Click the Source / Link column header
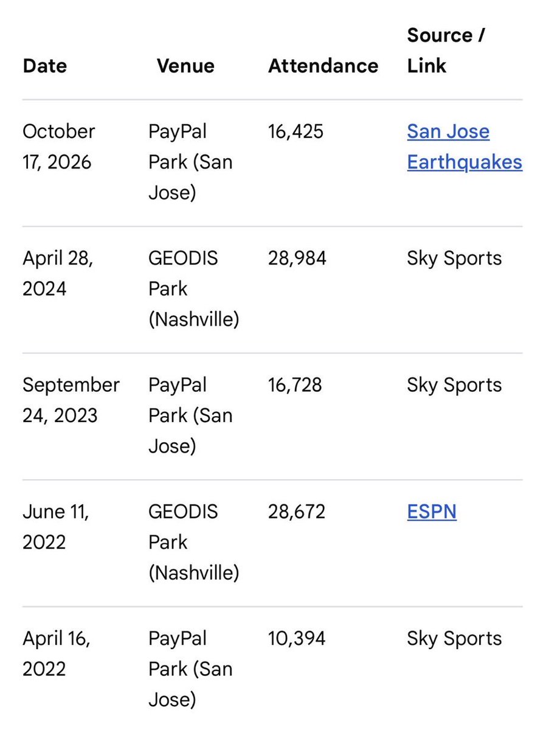Screen dimensions: 560x730 point(446,50)
